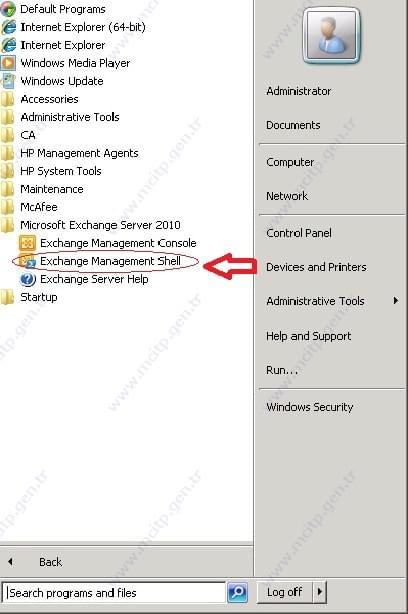Open Run... dialog entry
This screenshot has height=614, width=408.
(282, 370)
